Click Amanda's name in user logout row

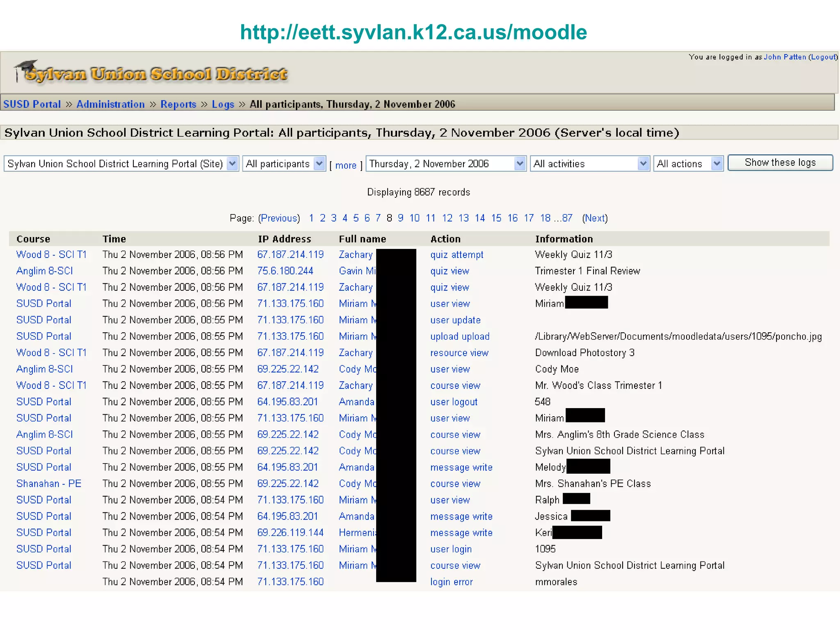(x=356, y=402)
